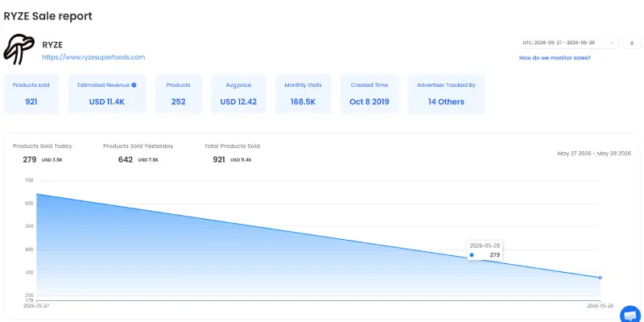
Task: Click the Monthly Visits 168.5K card
Action: coord(303,93)
